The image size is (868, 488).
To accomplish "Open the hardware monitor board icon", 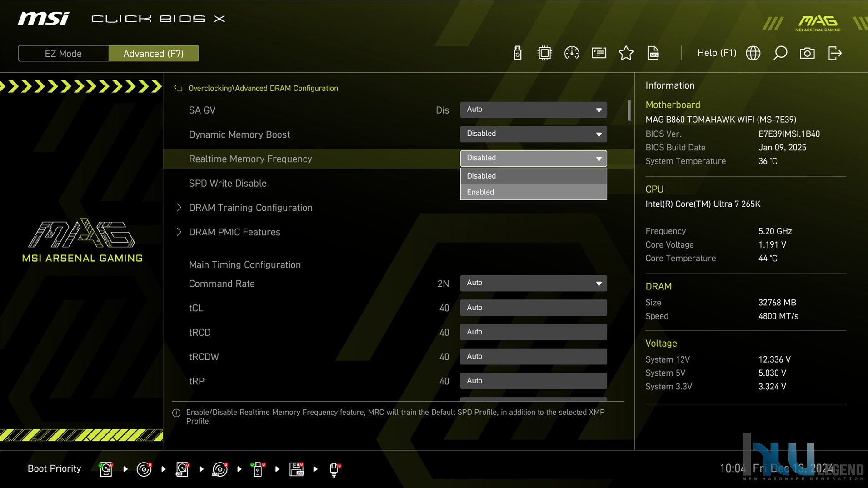I will [x=599, y=53].
